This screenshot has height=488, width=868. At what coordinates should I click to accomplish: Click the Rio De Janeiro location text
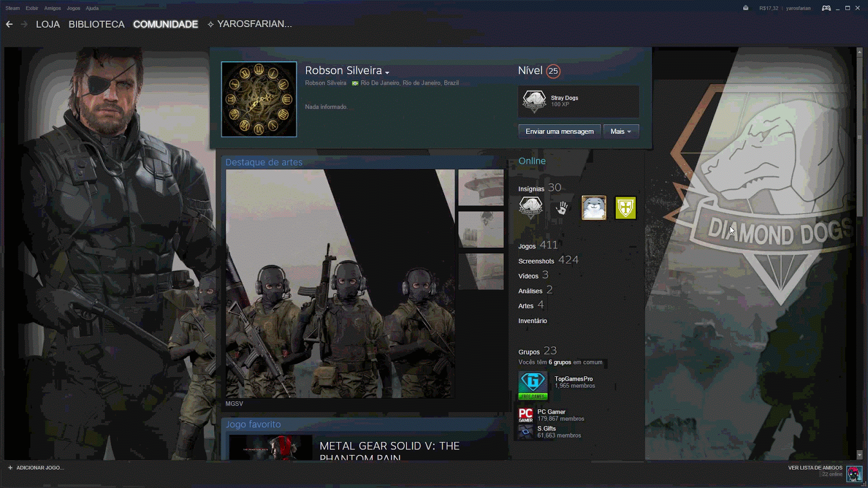(x=410, y=84)
